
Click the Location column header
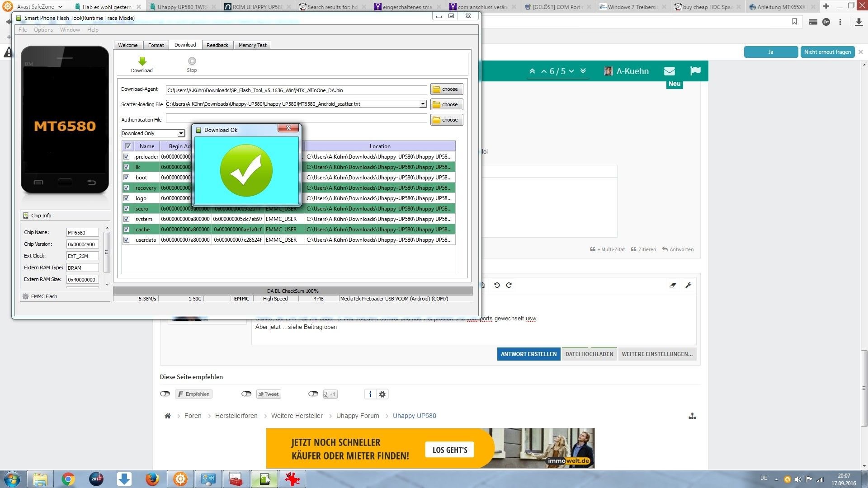click(380, 146)
